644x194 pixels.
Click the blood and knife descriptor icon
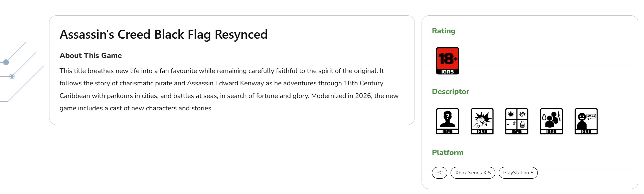click(551, 121)
